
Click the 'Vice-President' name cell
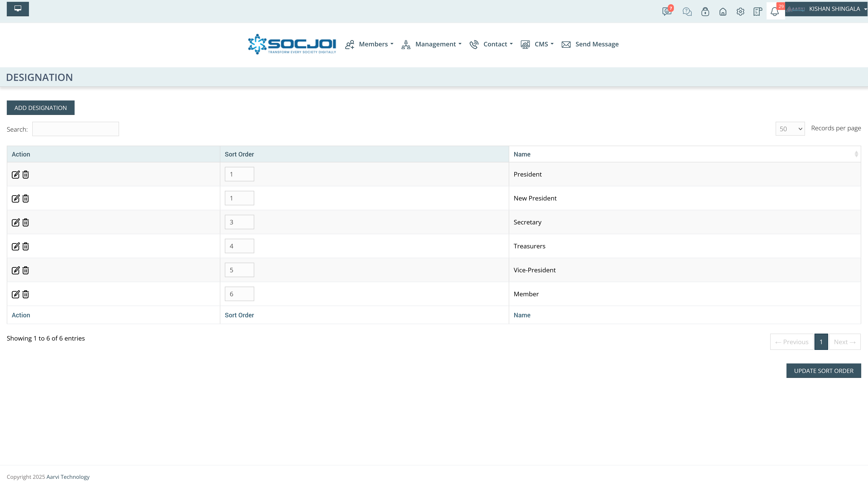[685, 270]
